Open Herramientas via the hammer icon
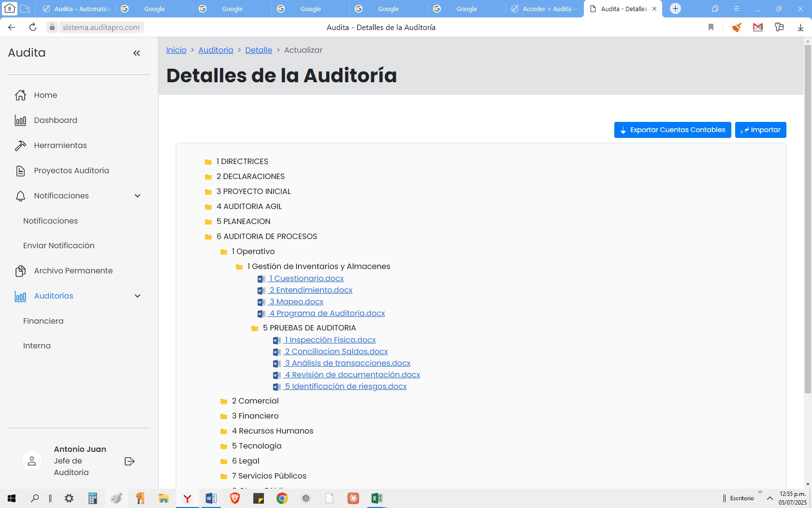The image size is (812, 508). pyautogui.click(x=20, y=146)
